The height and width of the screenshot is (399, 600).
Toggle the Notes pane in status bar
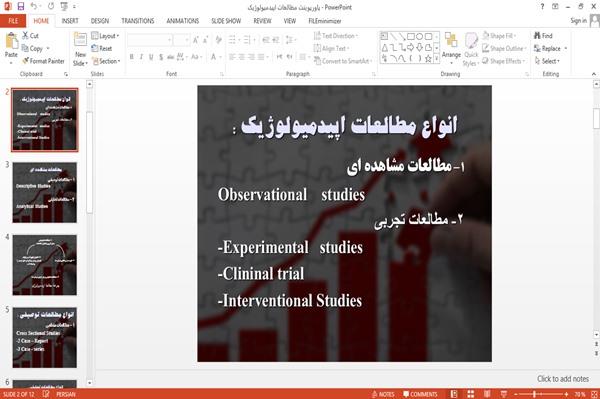pyautogui.click(x=383, y=394)
